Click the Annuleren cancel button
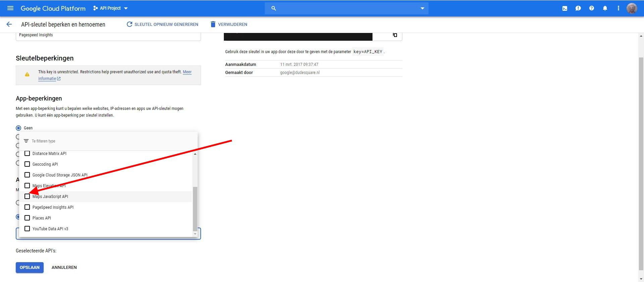Image resolution: width=644 pixels, height=282 pixels. [64, 268]
